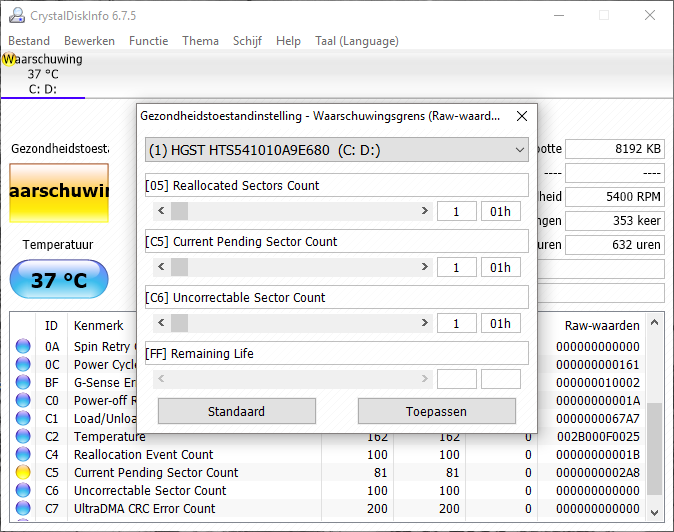Open the Functie menu

148,41
